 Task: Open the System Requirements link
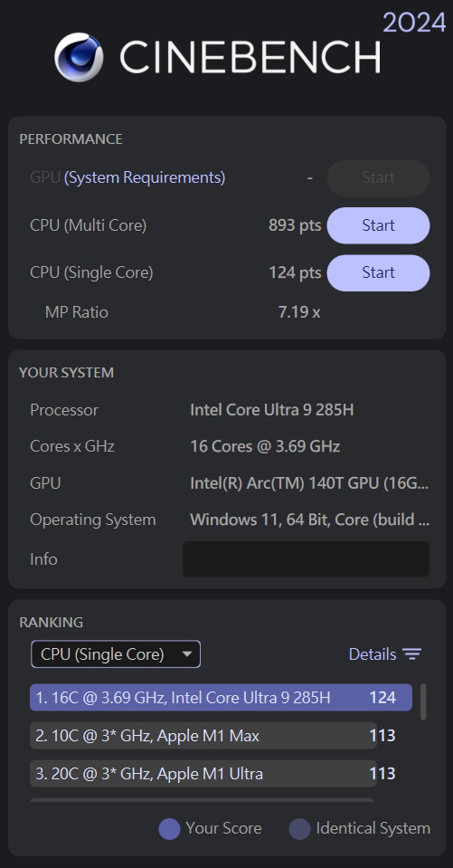point(145,177)
